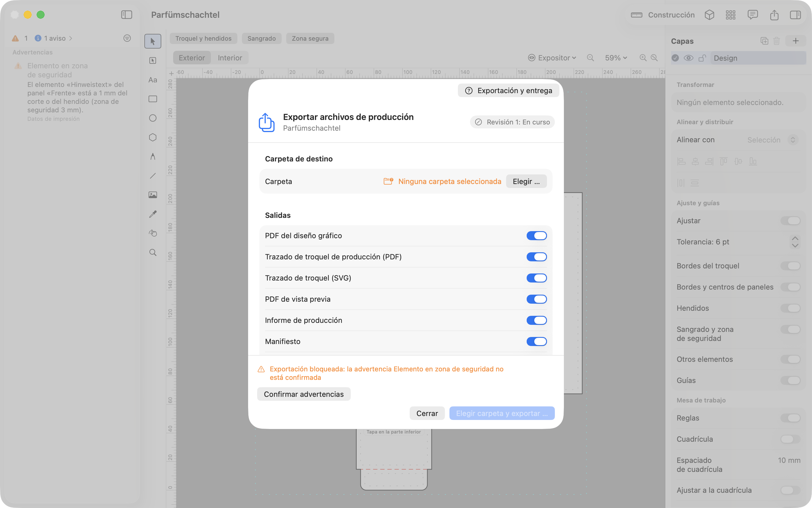Open the Expositor view dropdown

click(552, 58)
